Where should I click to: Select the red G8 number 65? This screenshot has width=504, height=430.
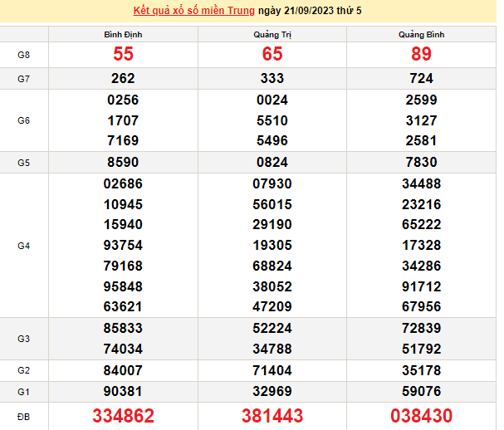coord(272,55)
